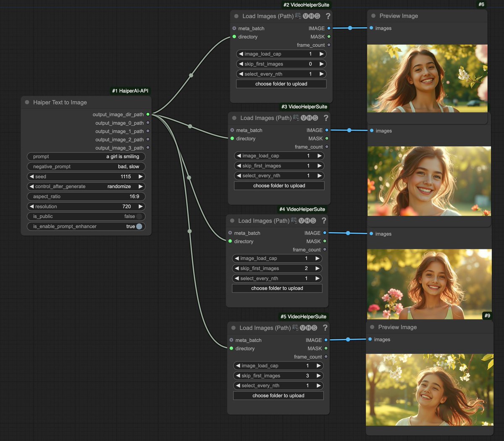Decrease seed with left arrow

tap(32, 177)
